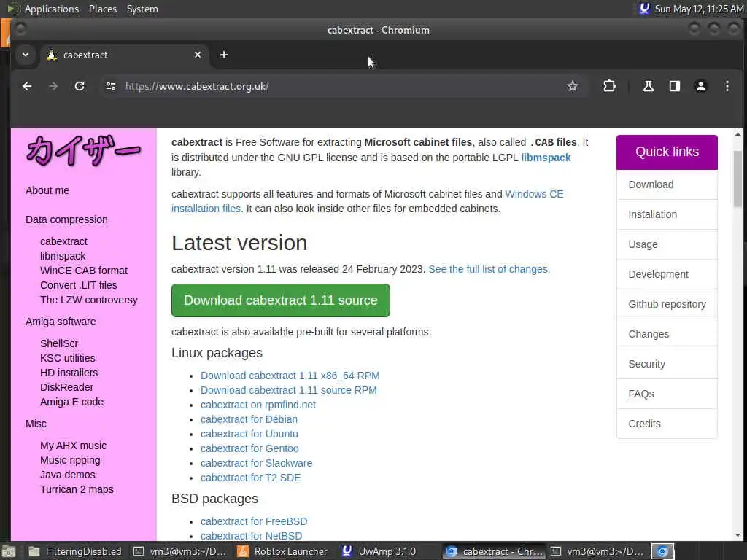Click the purple Japanese site logo
Image resolution: width=747 pixels, height=560 pixels.
(x=83, y=150)
